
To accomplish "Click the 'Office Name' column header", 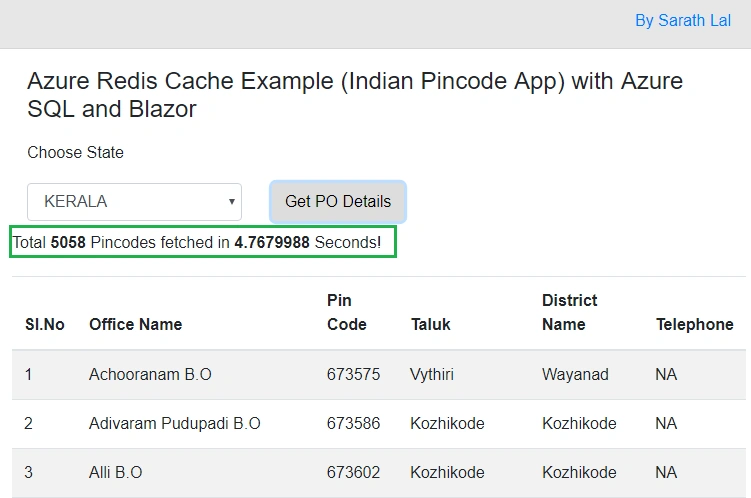I will [x=136, y=324].
